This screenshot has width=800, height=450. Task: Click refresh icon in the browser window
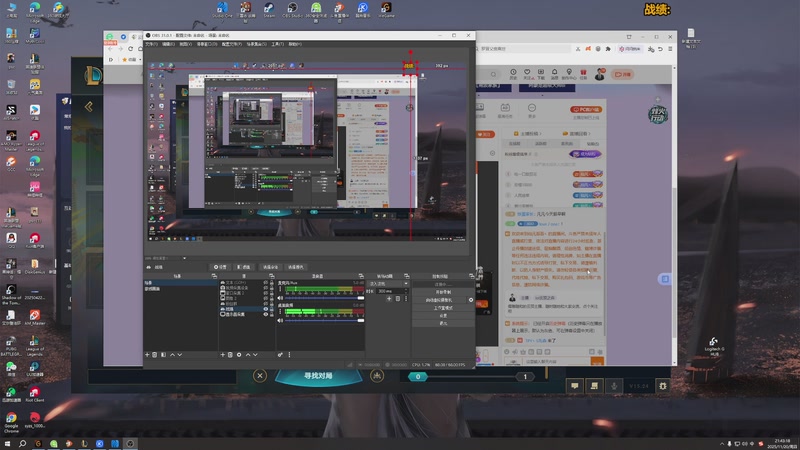[131, 48]
